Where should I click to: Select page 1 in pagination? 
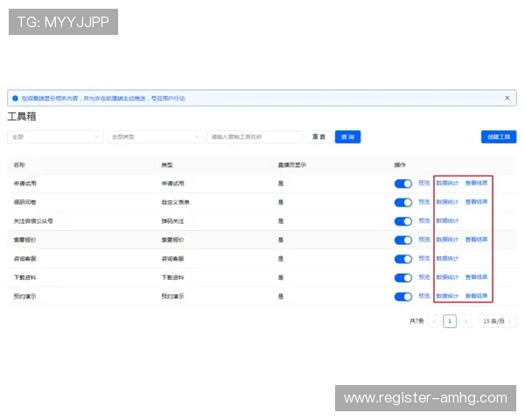450,321
